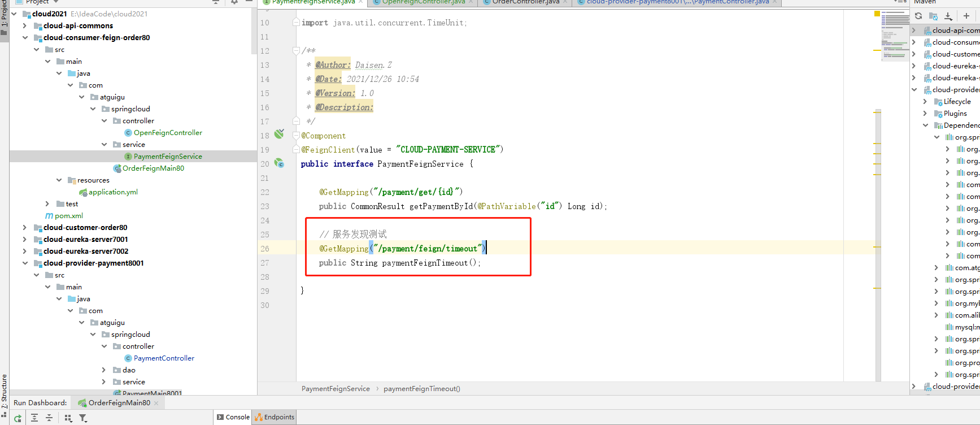Expand the test folder under feign-order80
980x425 pixels.
click(47, 204)
